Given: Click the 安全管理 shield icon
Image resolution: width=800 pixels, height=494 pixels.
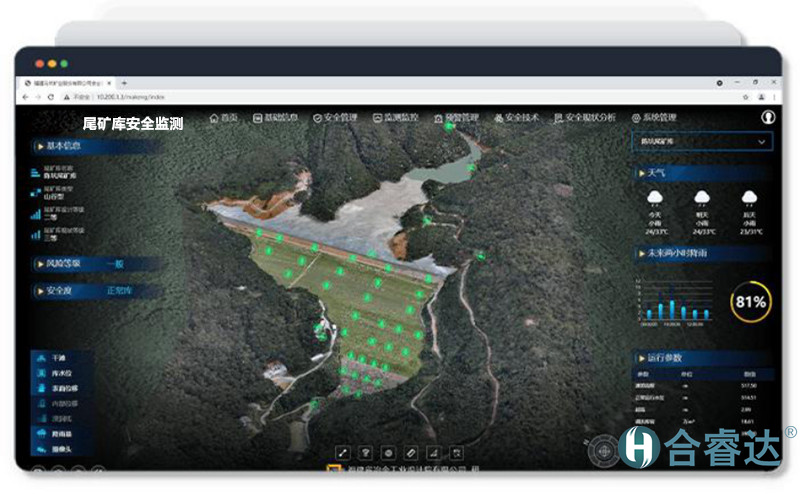Looking at the screenshot, I should [x=318, y=118].
